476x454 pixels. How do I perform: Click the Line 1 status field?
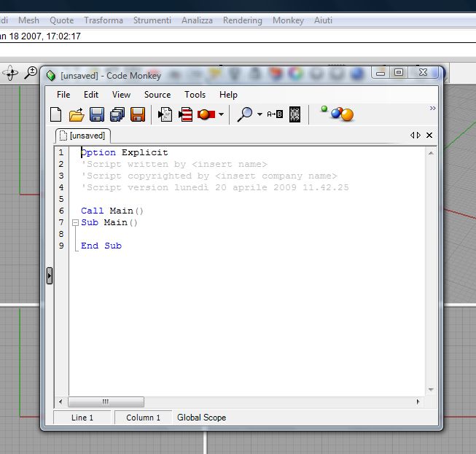coord(82,418)
